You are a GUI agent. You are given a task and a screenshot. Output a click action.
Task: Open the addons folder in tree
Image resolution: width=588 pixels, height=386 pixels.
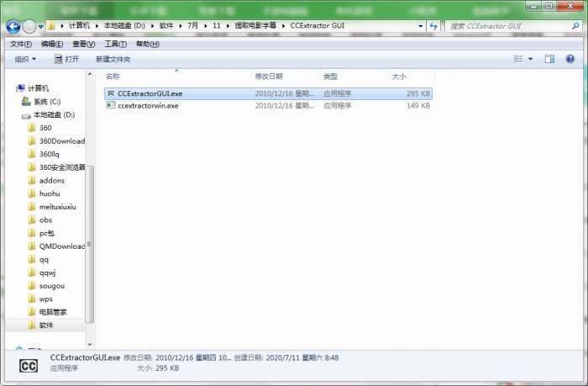(52, 180)
